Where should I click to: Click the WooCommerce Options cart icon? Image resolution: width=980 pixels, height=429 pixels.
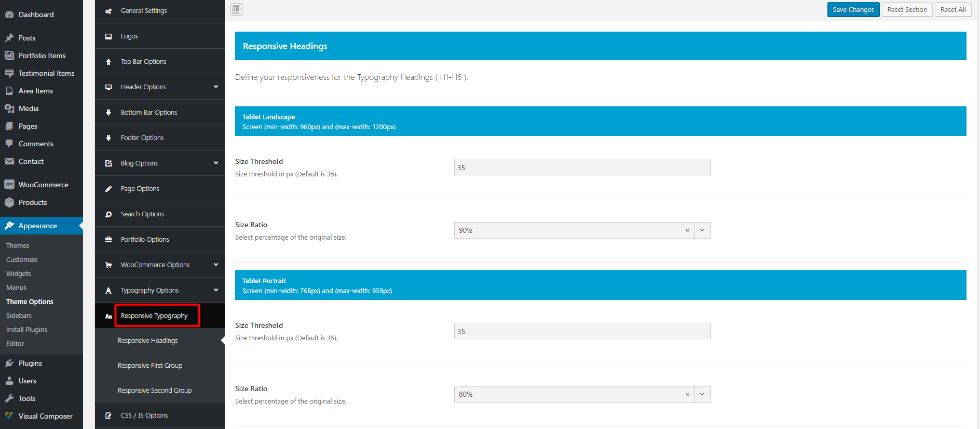pyautogui.click(x=108, y=265)
